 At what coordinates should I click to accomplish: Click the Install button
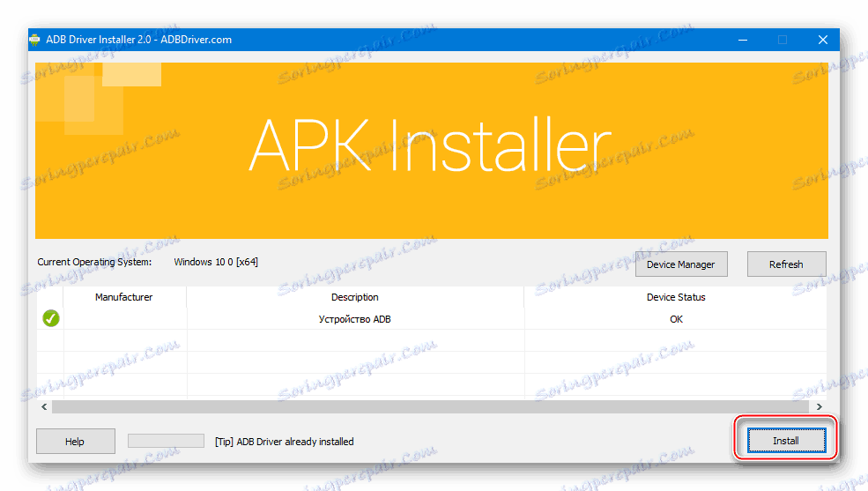point(786,441)
